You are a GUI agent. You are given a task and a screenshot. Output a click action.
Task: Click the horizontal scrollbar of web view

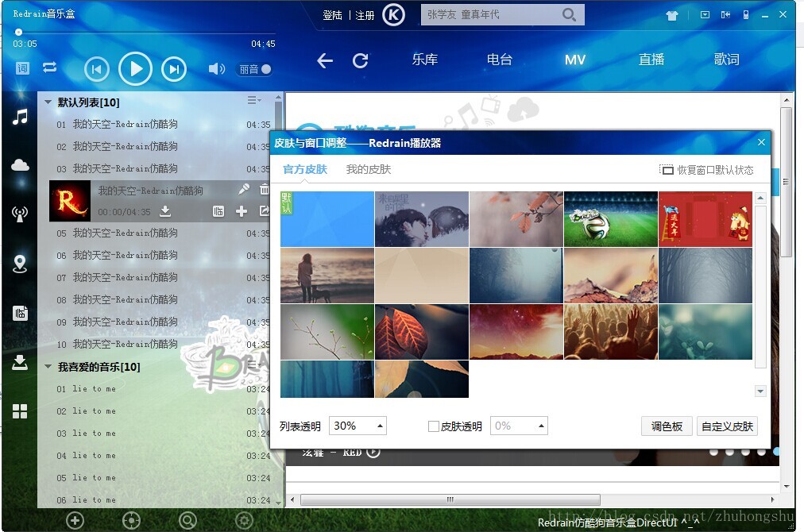click(450, 499)
